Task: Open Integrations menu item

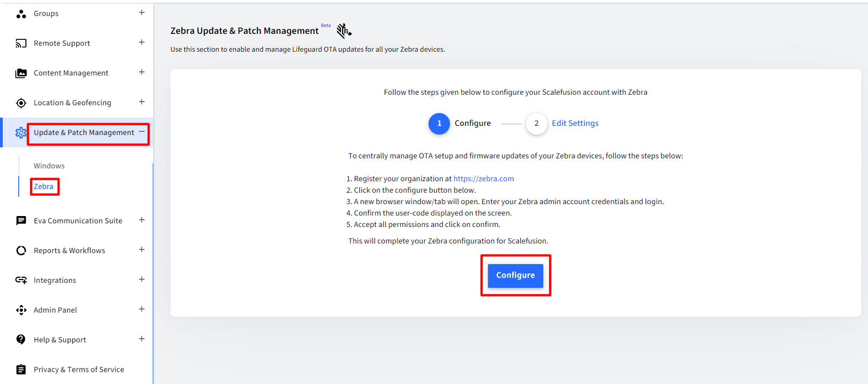Action: pos(55,281)
